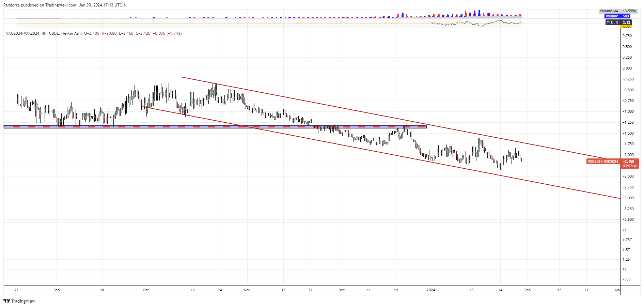This screenshot has height=307, width=644.
Task: Click the low value L-2.160
Action: 126,33
